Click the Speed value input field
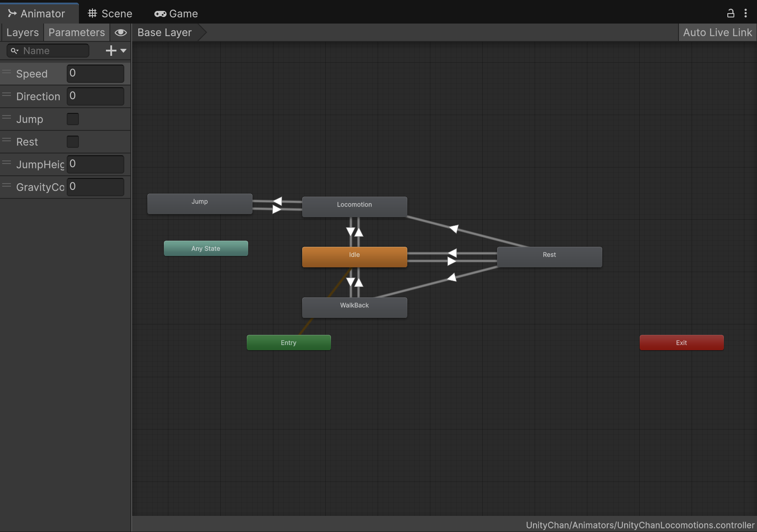 pos(95,73)
